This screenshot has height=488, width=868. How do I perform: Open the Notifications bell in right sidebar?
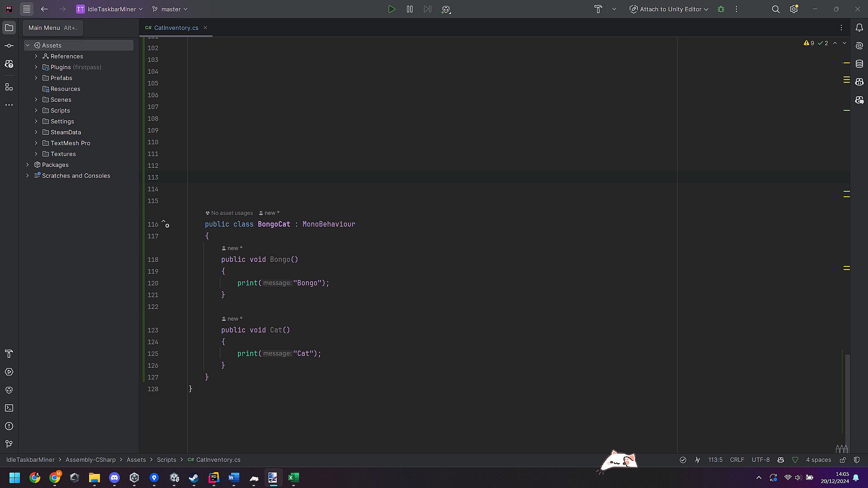point(859,28)
